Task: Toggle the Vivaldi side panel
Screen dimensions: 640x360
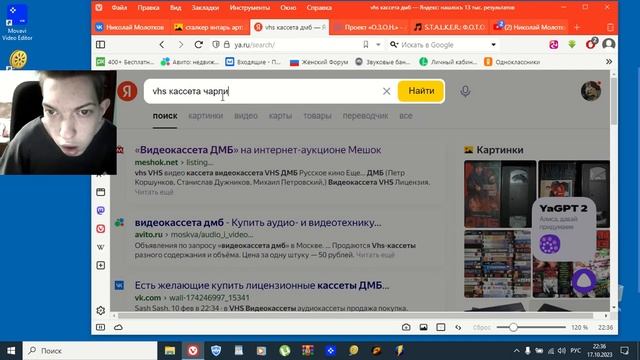Action: pos(100,44)
